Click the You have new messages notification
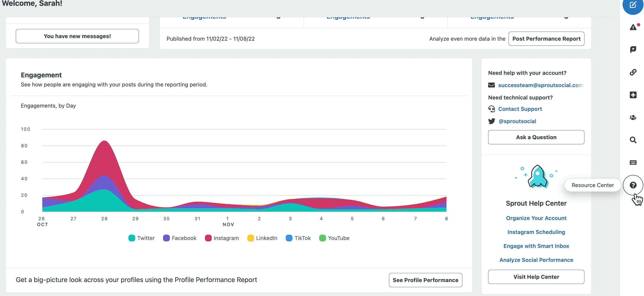This screenshot has height=296, width=644. click(77, 36)
